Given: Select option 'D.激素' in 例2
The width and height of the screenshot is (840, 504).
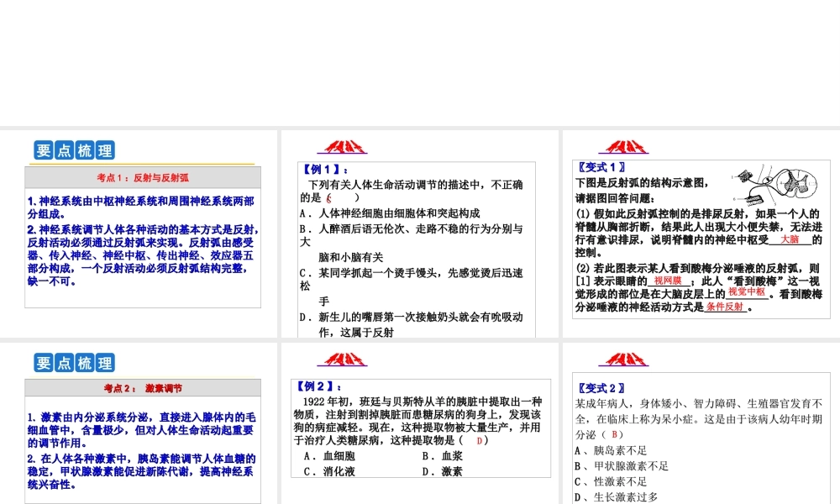Looking at the screenshot, I should [443, 471].
